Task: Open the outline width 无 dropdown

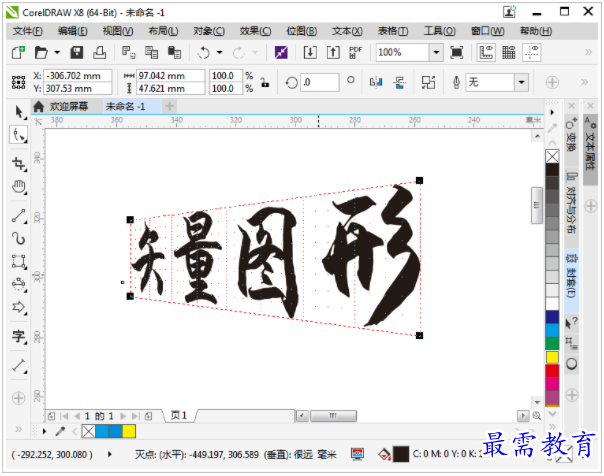Action: (521, 82)
